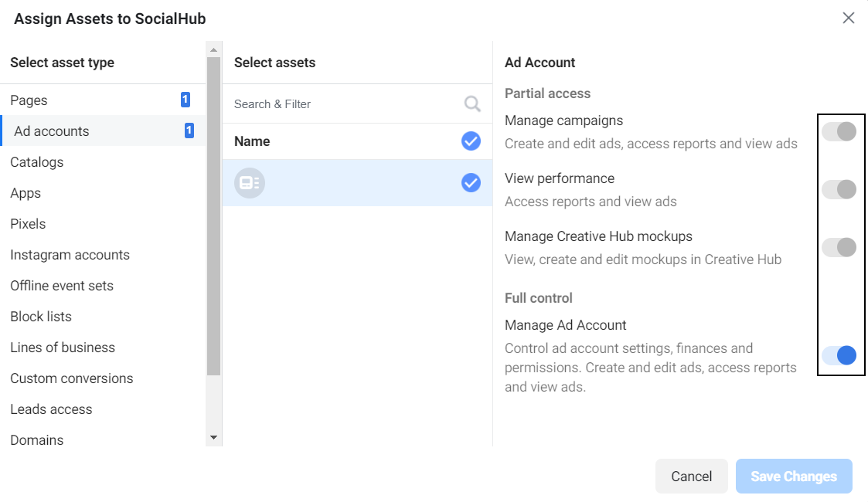The image size is (868, 502).
Task: Open Instagram accounts asset type
Action: tap(103, 255)
